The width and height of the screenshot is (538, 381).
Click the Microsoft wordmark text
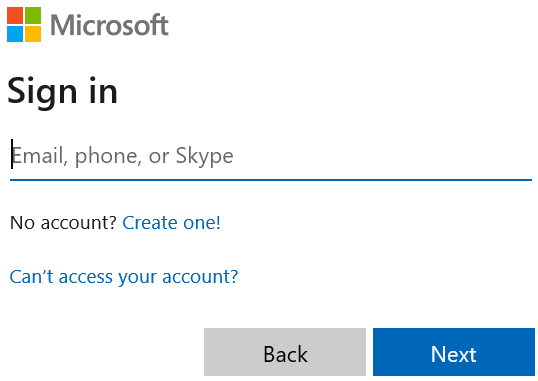click(x=109, y=25)
